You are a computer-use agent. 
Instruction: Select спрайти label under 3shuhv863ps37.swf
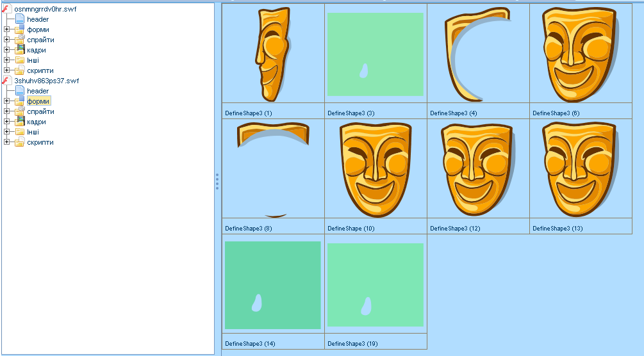pyautogui.click(x=40, y=111)
